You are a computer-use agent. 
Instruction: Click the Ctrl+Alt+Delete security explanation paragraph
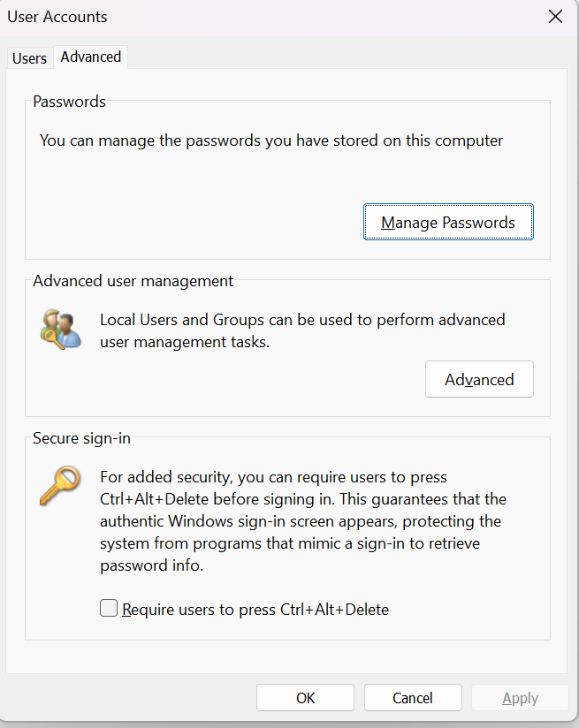point(303,521)
